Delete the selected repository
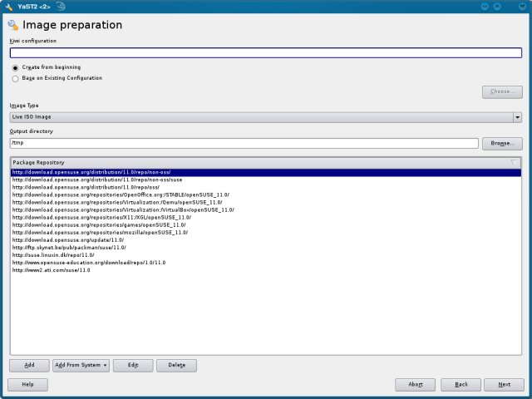532x399 pixels. [176, 366]
